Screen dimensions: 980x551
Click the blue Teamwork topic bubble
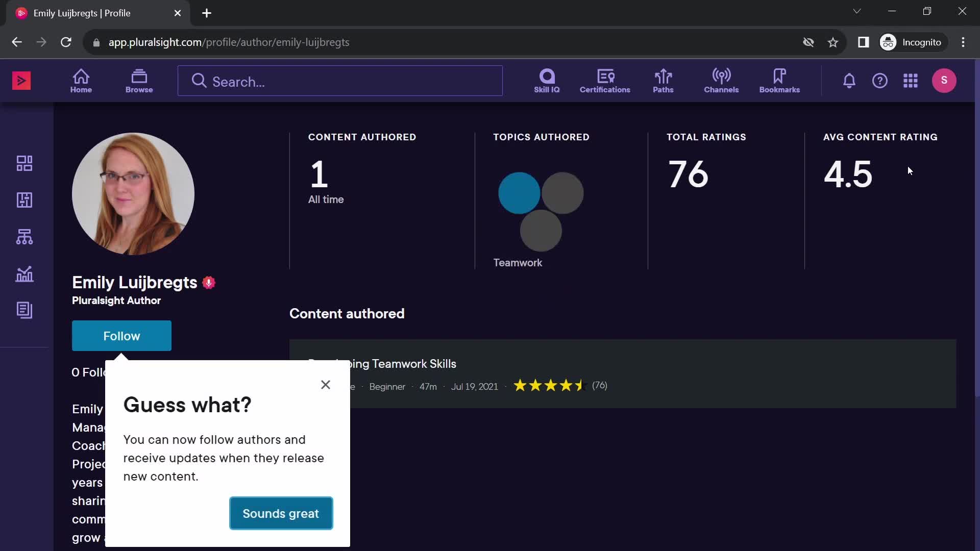tap(519, 193)
